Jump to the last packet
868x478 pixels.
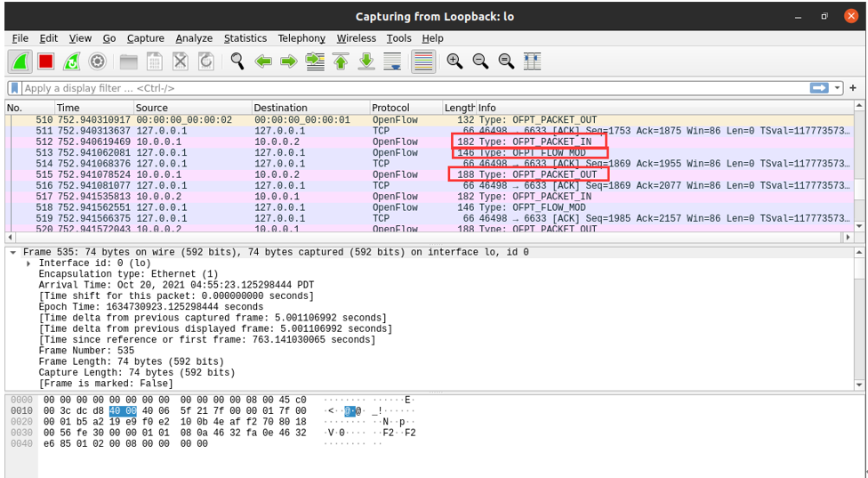366,61
